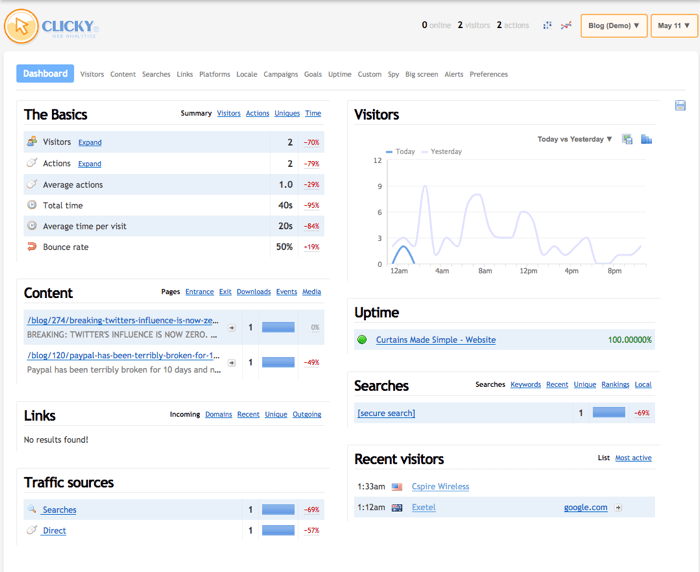The width and height of the screenshot is (700, 572).
Task: Select the Dashboard tab
Action: click(45, 74)
